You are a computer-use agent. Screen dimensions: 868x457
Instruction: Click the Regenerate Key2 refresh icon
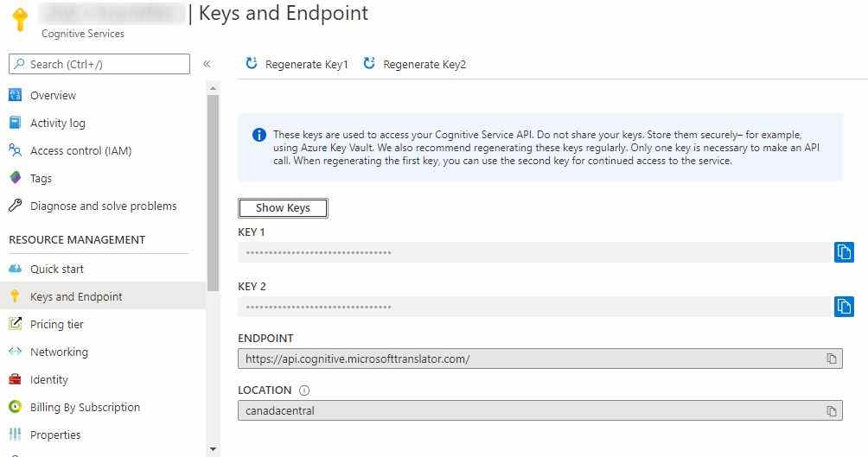pos(368,63)
